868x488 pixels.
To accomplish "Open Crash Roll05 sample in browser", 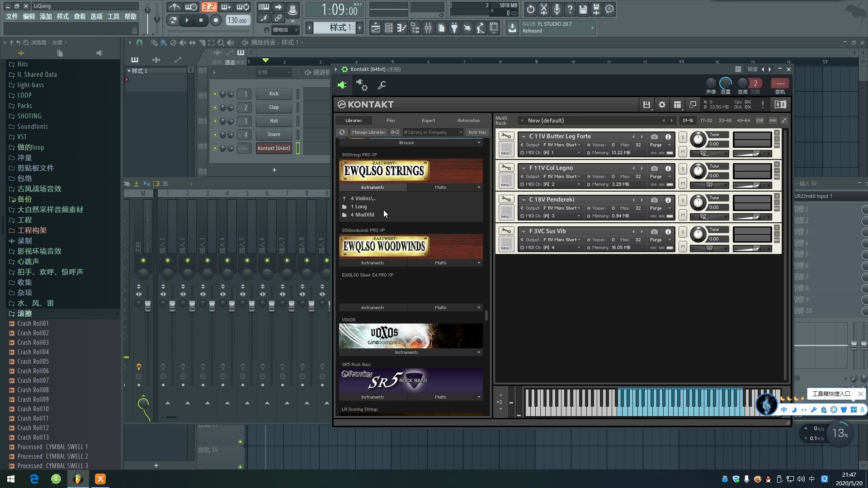I will coord(33,361).
